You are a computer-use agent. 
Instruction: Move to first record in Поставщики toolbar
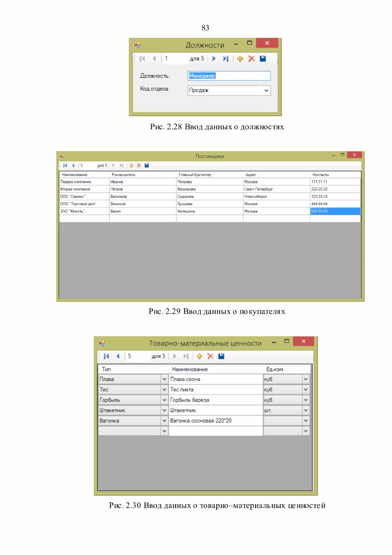[x=65, y=165]
